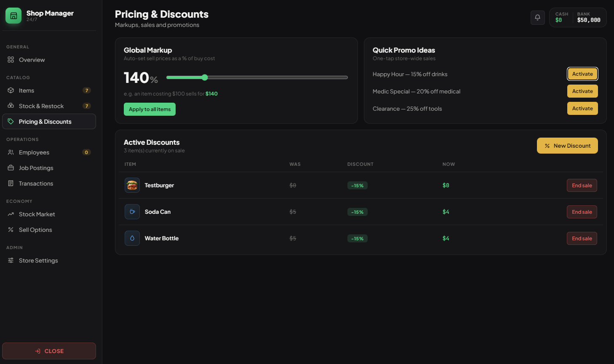
Task: Apply markup to all items
Action: tap(149, 109)
